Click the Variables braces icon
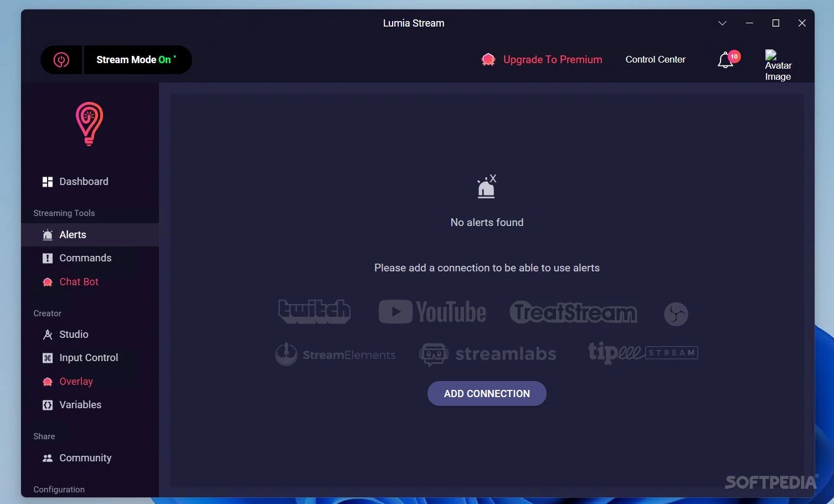The image size is (834, 504). pos(48,405)
